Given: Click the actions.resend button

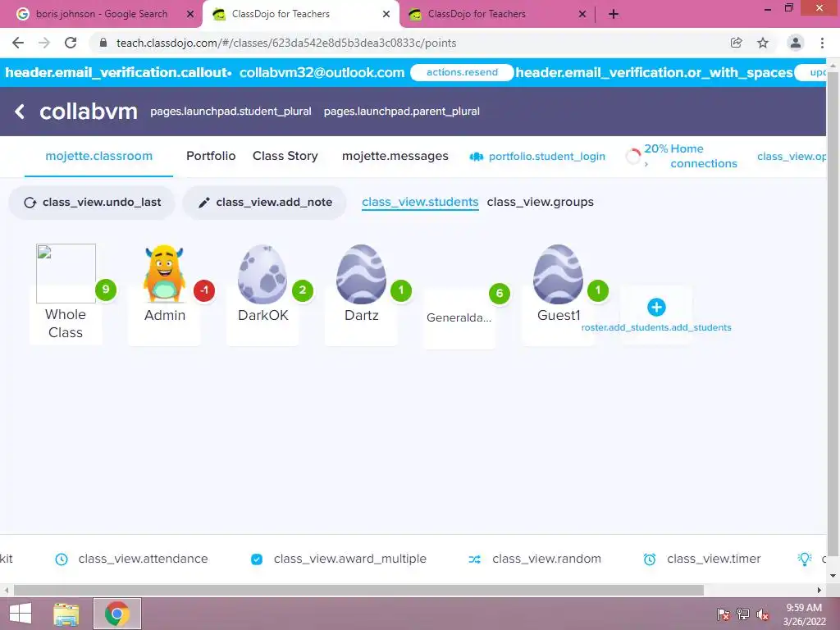Looking at the screenshot, I should coord(462,72).
